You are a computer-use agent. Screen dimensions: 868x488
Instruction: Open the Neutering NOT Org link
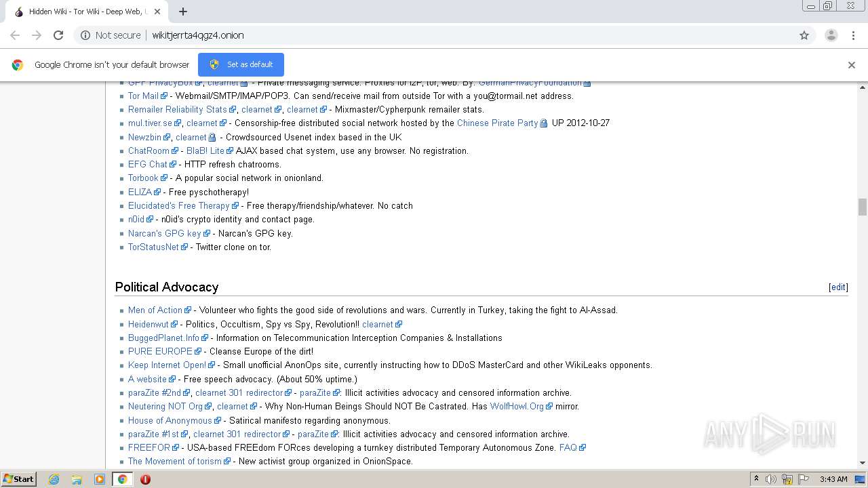[165, 406]
